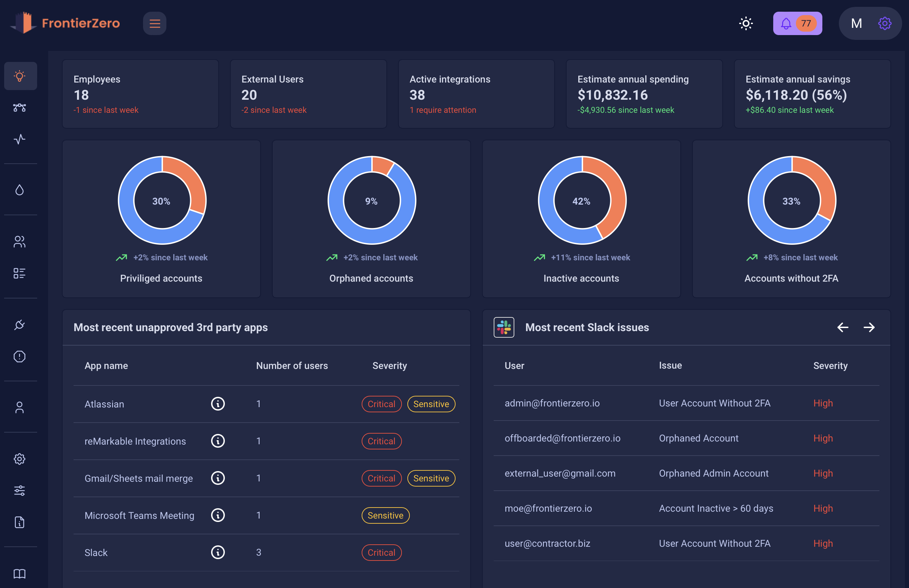Click the info icon beside Atlassian

(x=218, y=404)
